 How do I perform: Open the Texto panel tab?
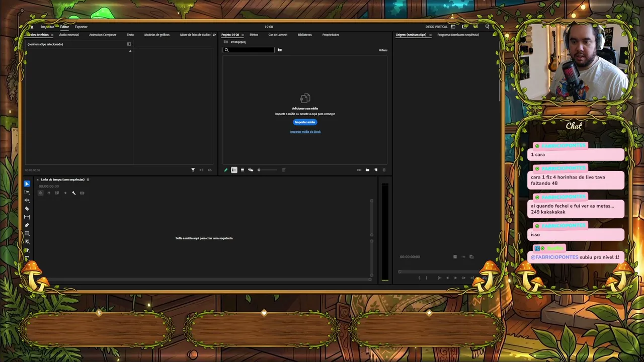(130, 35)
